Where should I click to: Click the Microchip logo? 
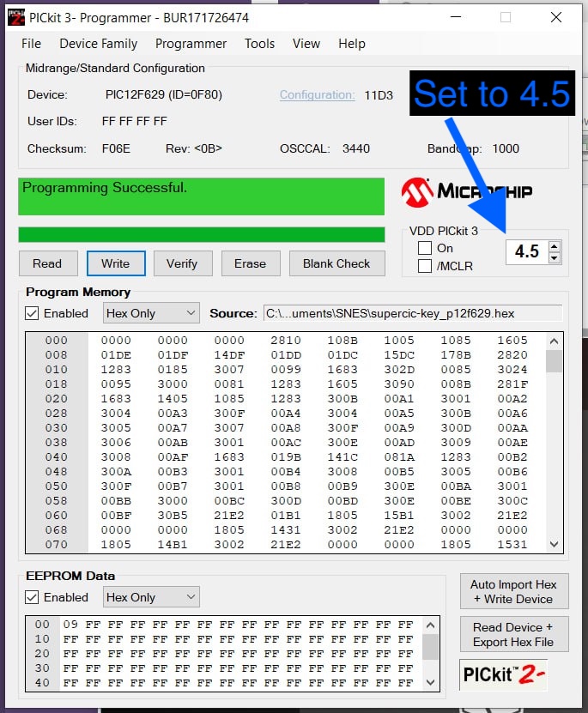(x=467, y=192)
